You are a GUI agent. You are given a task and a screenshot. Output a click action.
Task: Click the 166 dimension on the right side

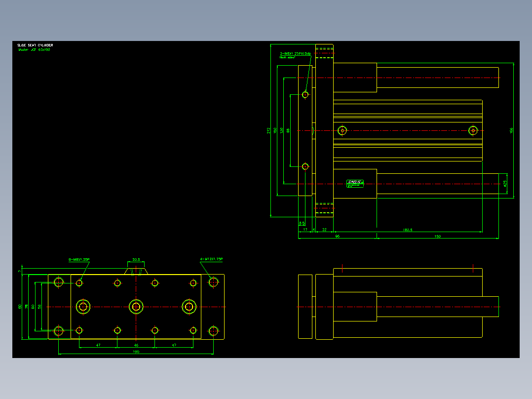(x=511, y=130)
